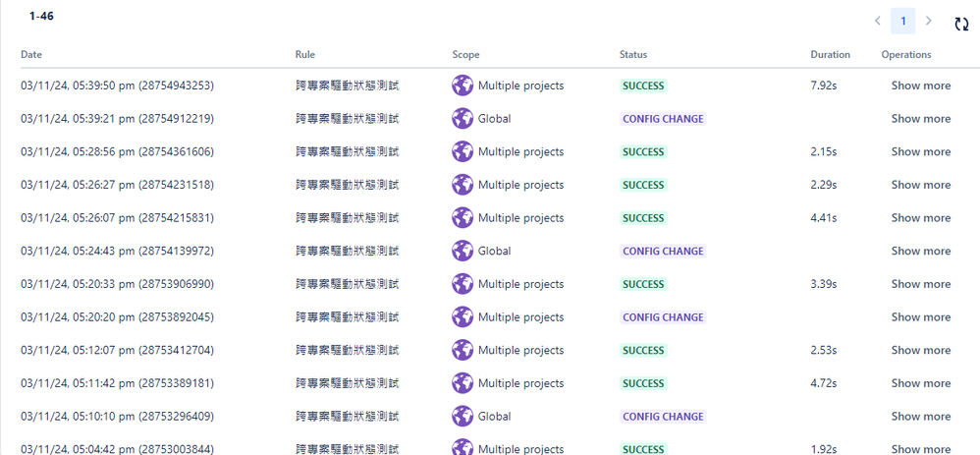Expand Show more for 05:20:20 pm entry
This screenshot has width=980, height=455.
921,318
